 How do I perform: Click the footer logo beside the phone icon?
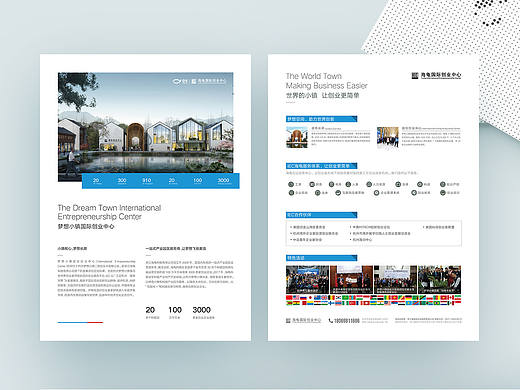[x=303, y=320]
